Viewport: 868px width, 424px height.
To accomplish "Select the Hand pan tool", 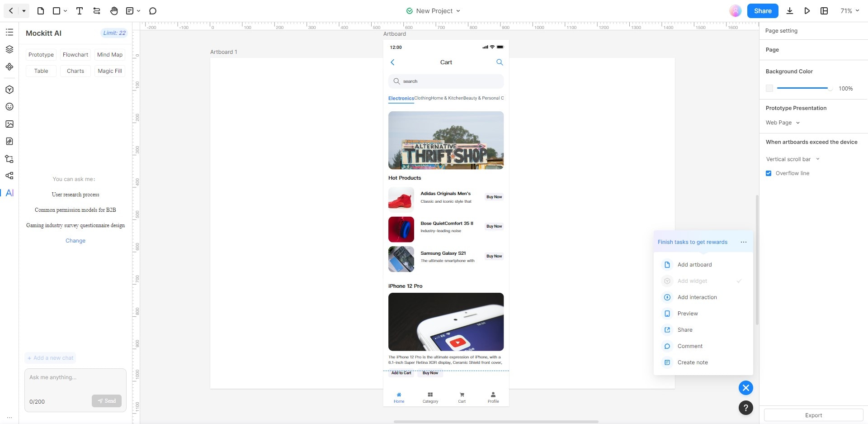I will [114, 11].
